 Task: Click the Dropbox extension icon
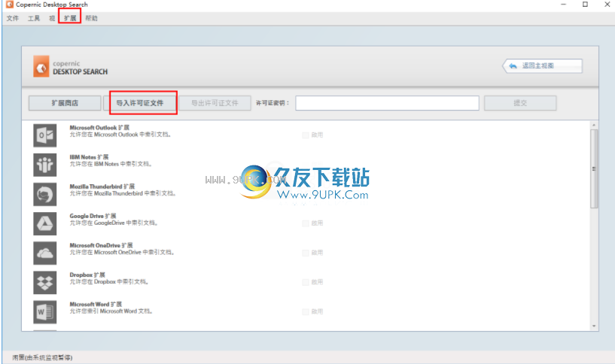(44, 283)
